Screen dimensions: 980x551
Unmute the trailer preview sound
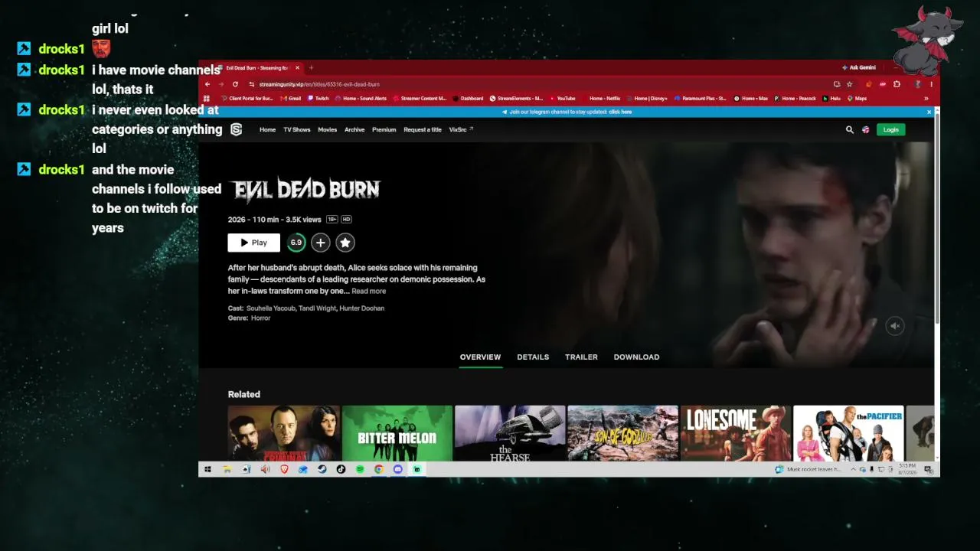pos(895,326)
